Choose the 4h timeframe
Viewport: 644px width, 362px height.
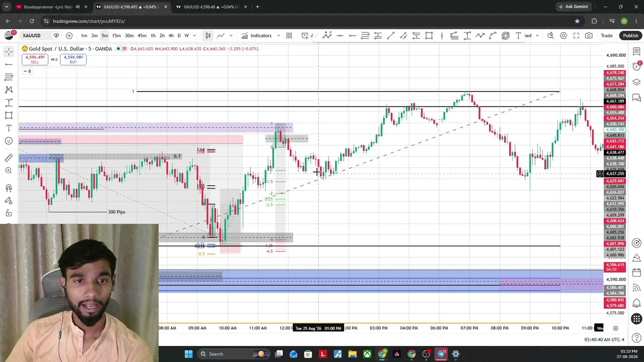tap(171, 36)
